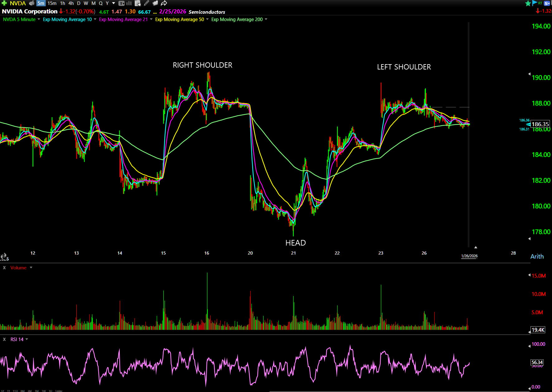552x392 pixels.
Task: Click the Semiconductors industry link
Action: pyautogui.click(x=206, y=12)
